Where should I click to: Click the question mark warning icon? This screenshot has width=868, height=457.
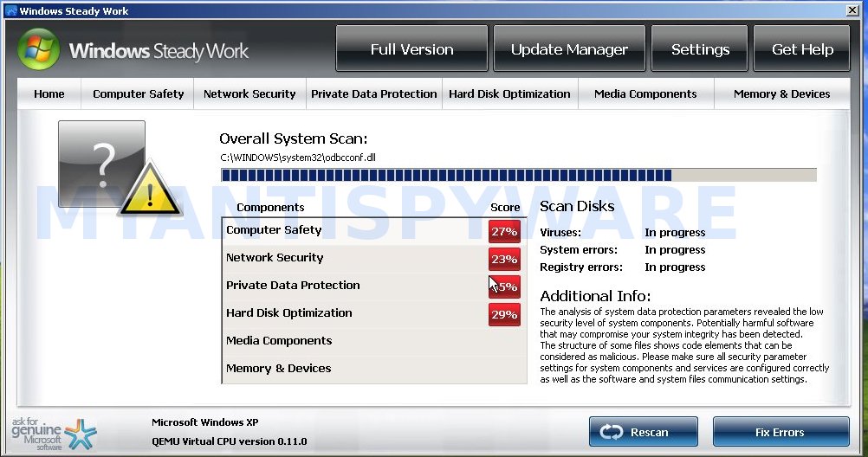[120, 168]
